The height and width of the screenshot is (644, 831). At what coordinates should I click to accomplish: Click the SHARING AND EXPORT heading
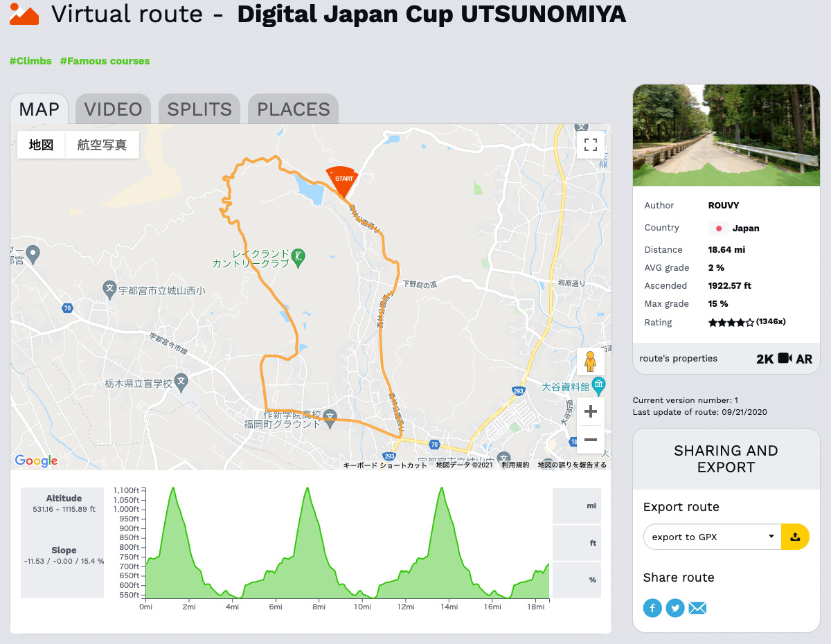726,458
